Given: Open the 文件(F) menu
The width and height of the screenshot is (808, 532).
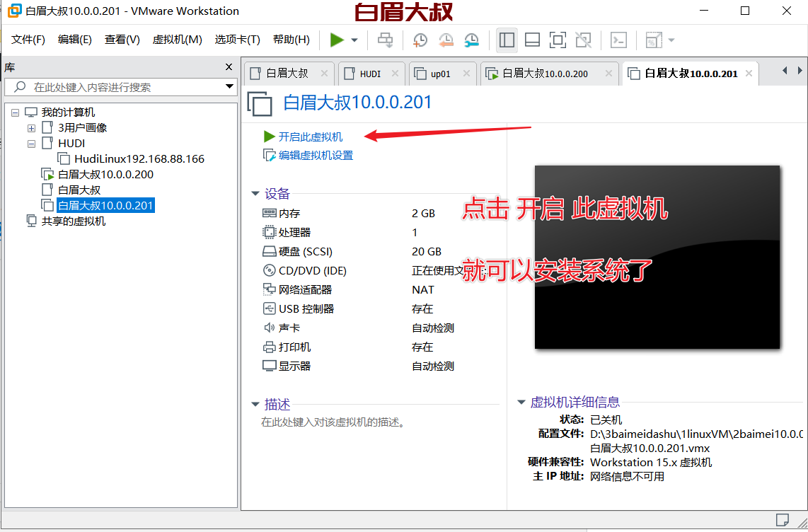Looking at the screenshot, I should pos(28,40).
